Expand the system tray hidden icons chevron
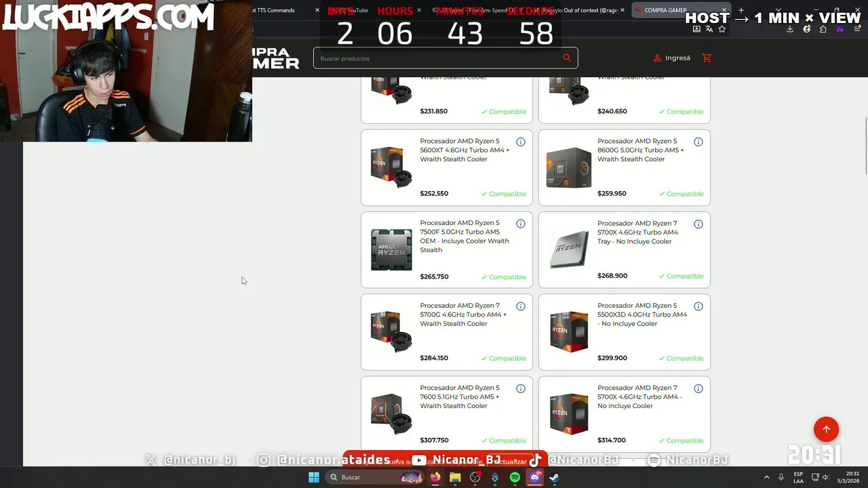This screenshot has width=868, height=488. click(x=766, y=477)
